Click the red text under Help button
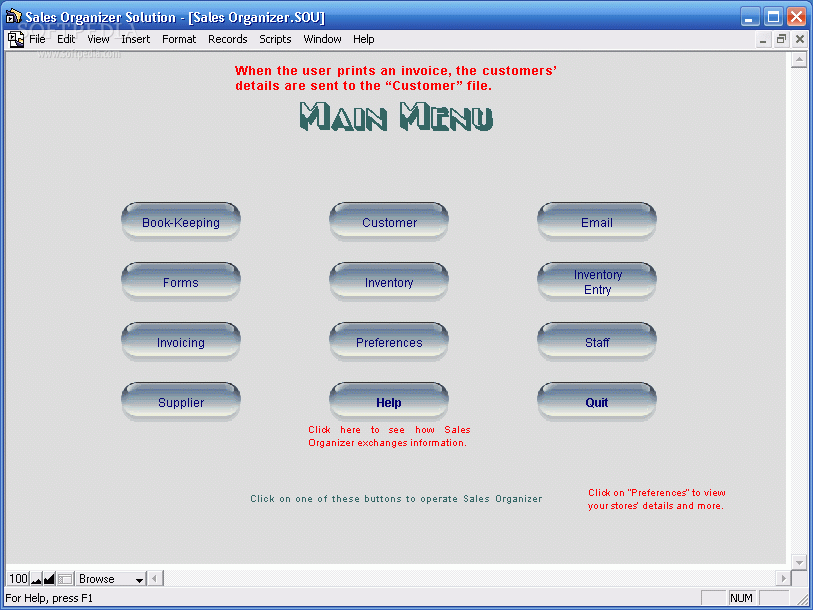 click(389, 436)
